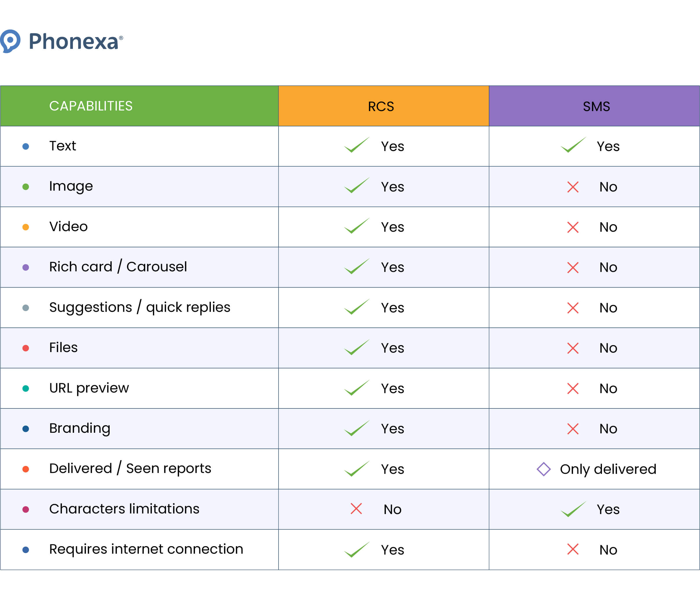
Task: Click the green checkmark in SMS Characters limitations row
Action: [x=573, y=509]
